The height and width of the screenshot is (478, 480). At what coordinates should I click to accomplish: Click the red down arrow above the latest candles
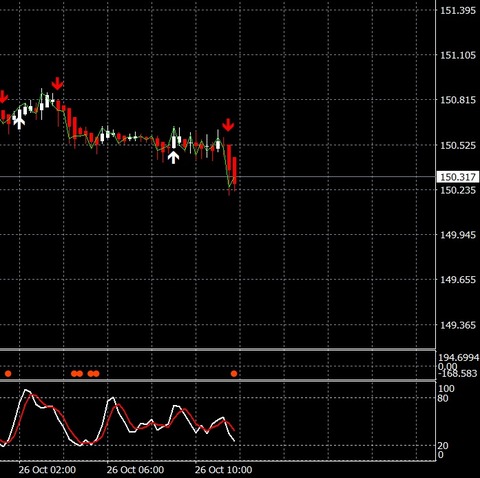pyautogui.click(x=228, y=125)
